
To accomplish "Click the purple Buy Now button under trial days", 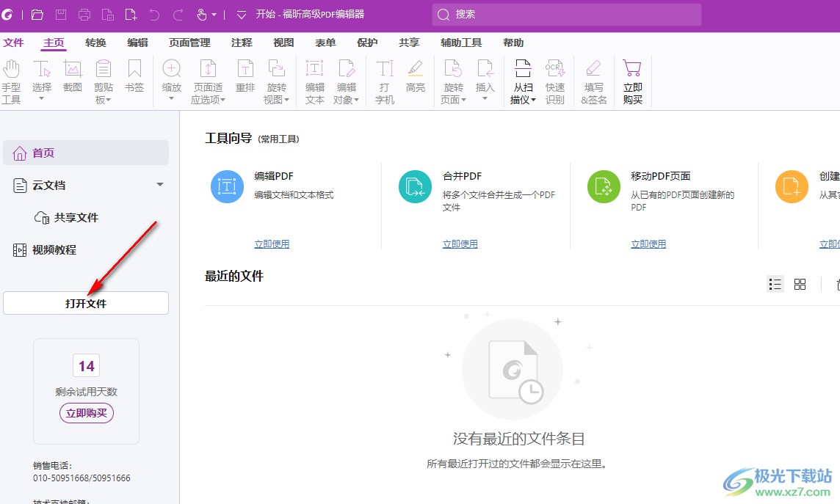I will pos(86,413).
